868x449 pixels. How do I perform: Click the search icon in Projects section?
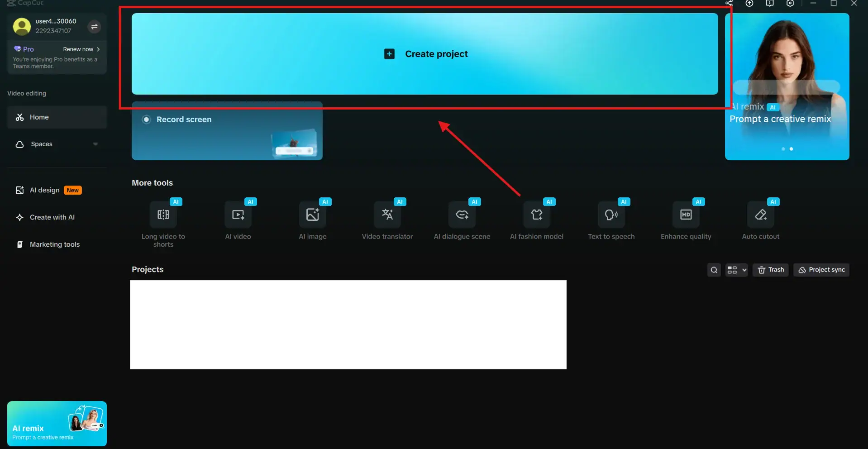point(714,270)
